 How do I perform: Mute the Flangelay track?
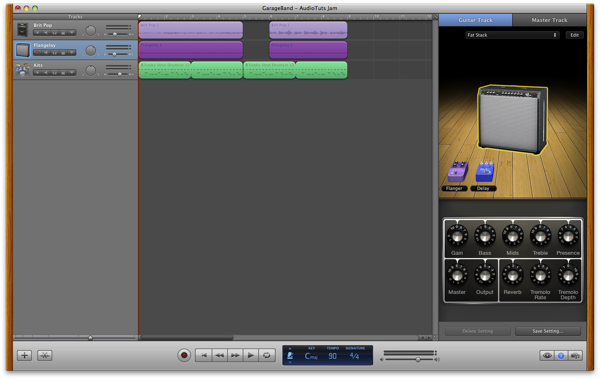(x=46, y=53)
